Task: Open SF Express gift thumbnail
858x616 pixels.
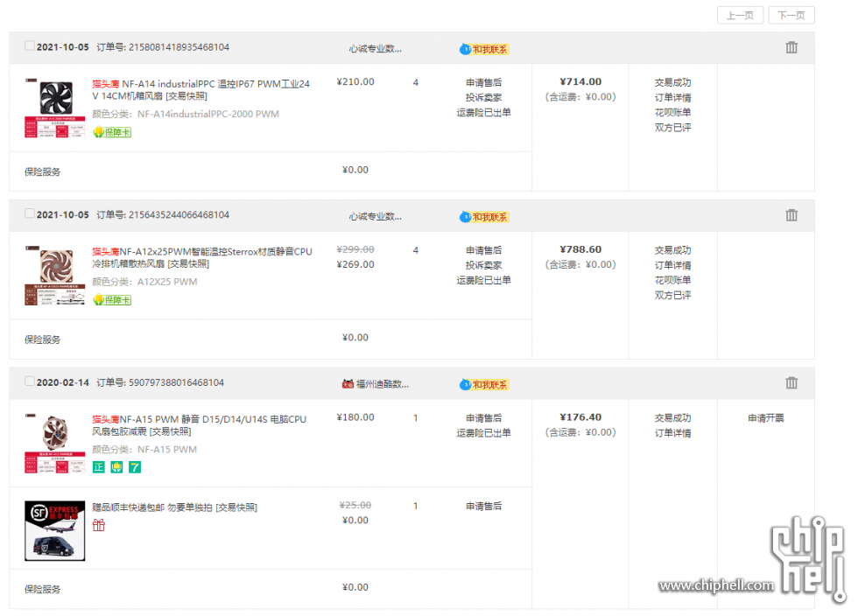Action: tap(54, 530)
